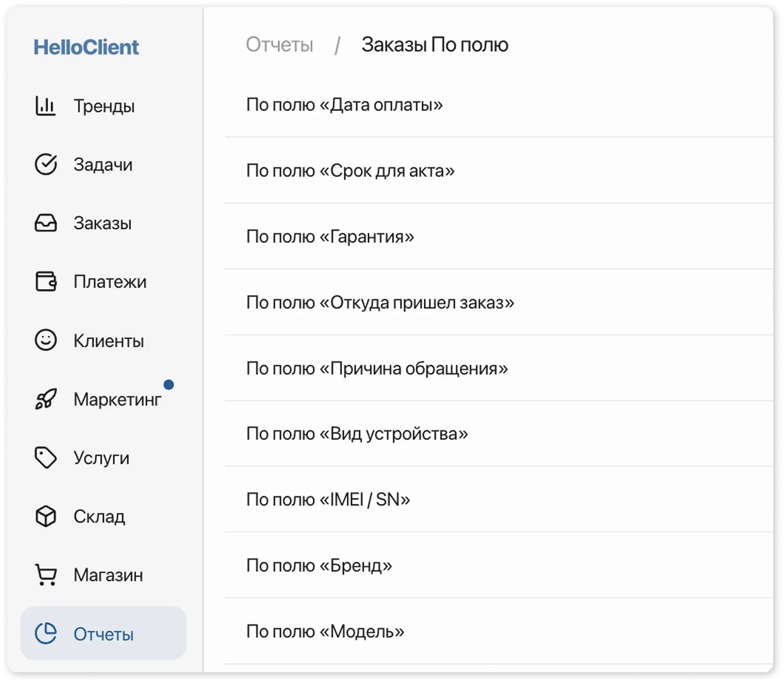Open the report «Откуда пришел заказ»
Screen dimensions: 784x683
[380, 303]
